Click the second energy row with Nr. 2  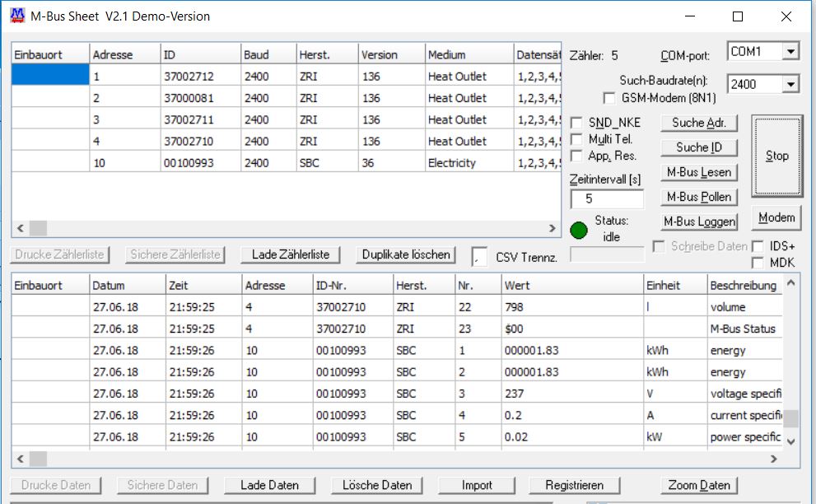pyautogui.click(x=397, y=371)
